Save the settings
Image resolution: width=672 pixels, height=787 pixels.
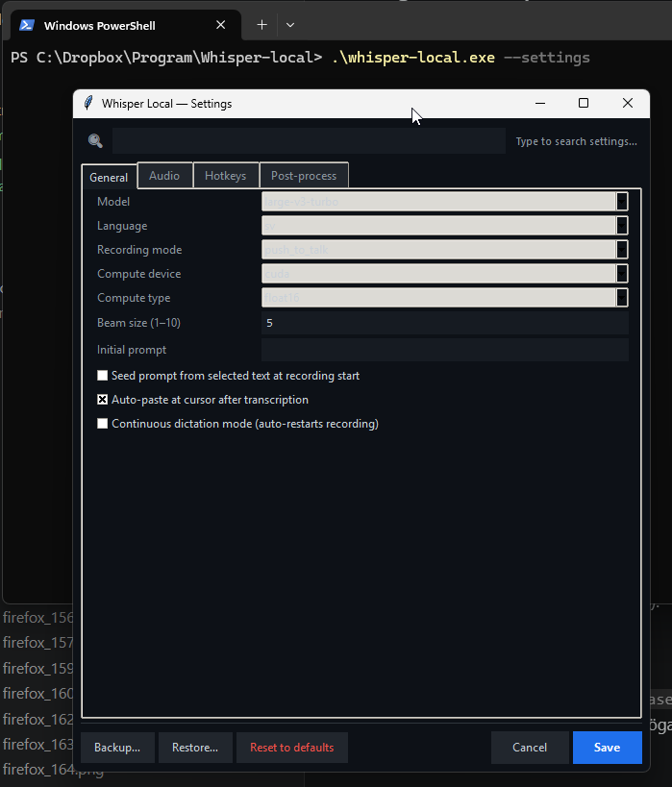point(608,748)
